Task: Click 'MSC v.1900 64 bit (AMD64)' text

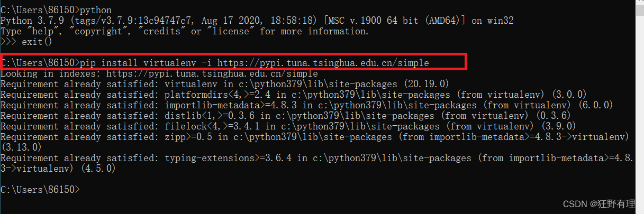Action: 395,21
